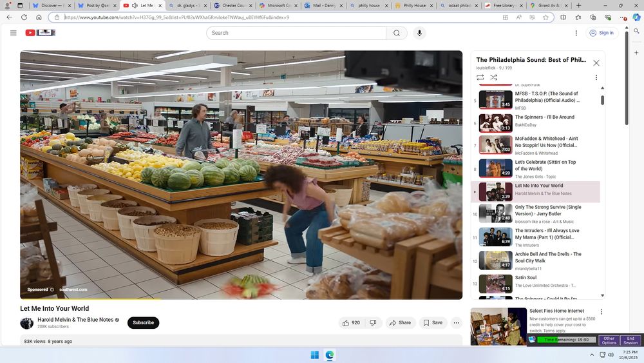Expand the video description box
Image resolution: width=644 pixels, height=363 pixels.
pyautogui.click(x=241, y=340)
